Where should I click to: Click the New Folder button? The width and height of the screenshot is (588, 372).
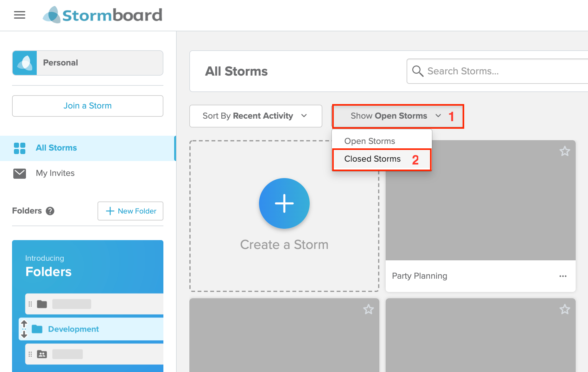130,211
